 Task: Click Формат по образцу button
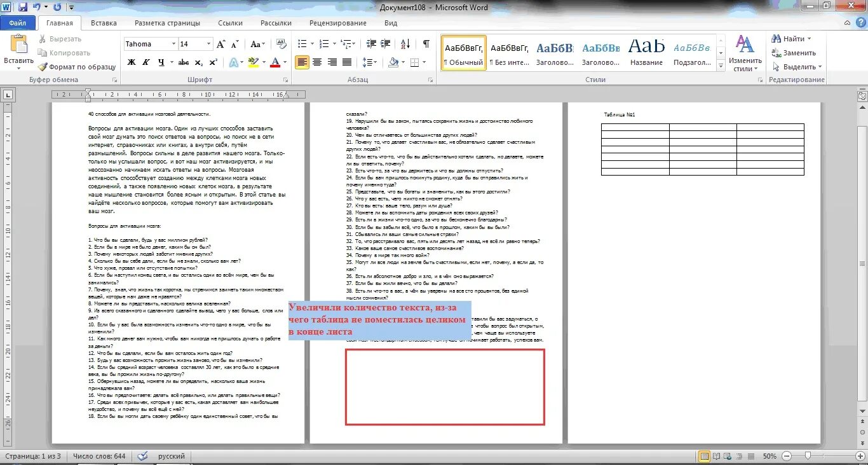pyautogui.click(x=77, y=67)
